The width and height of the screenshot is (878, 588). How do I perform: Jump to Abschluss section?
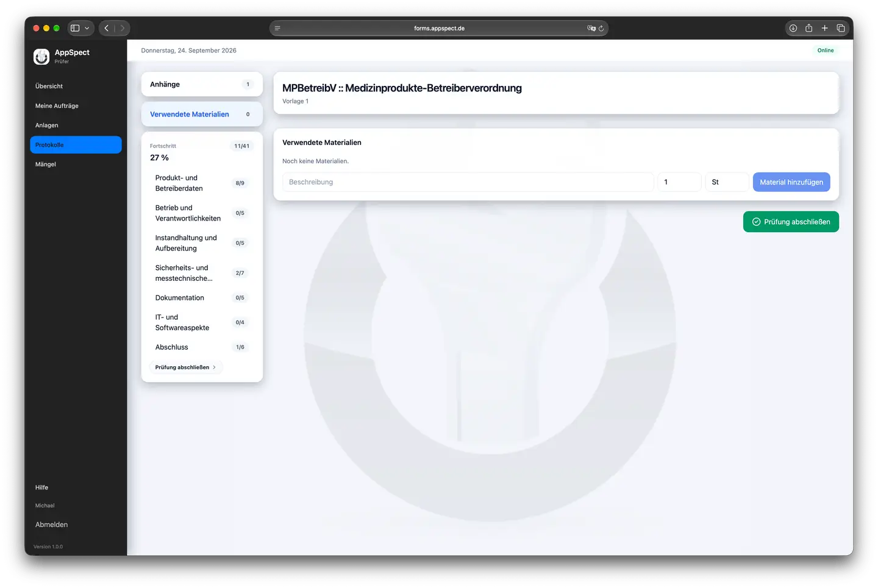202,347
